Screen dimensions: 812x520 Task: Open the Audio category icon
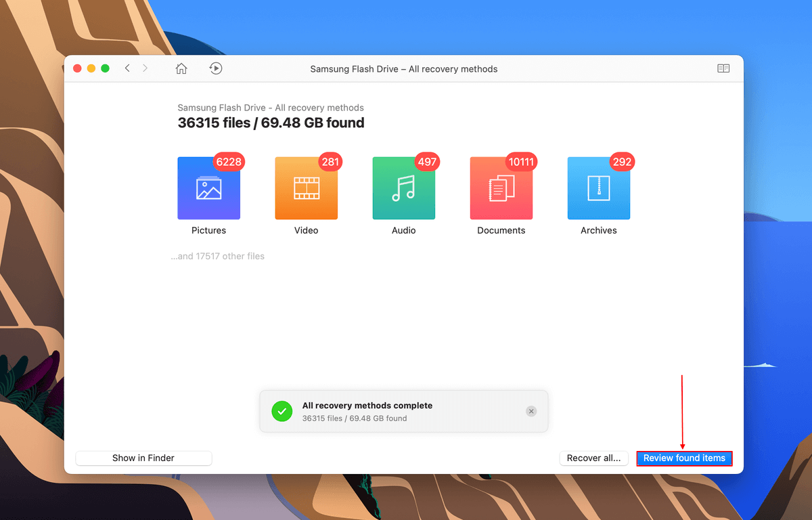[403, 188]
